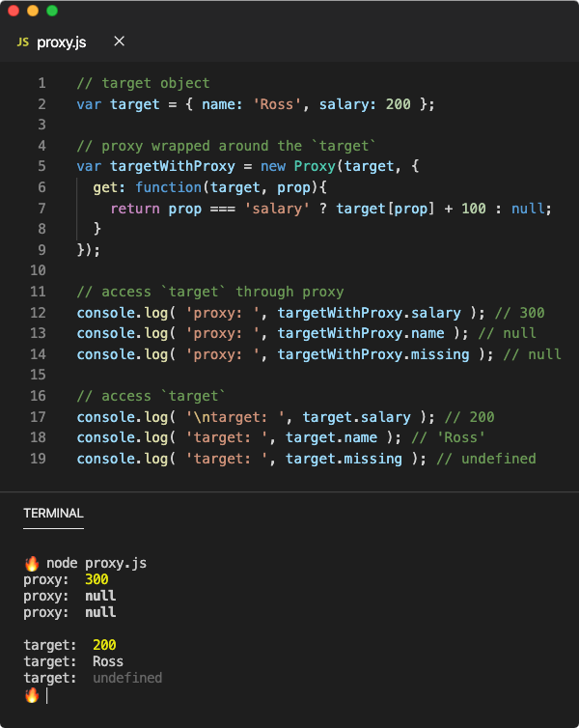
Task: Click 'targetWithProxy.salary' on line 12
Action: pos(370,313)
